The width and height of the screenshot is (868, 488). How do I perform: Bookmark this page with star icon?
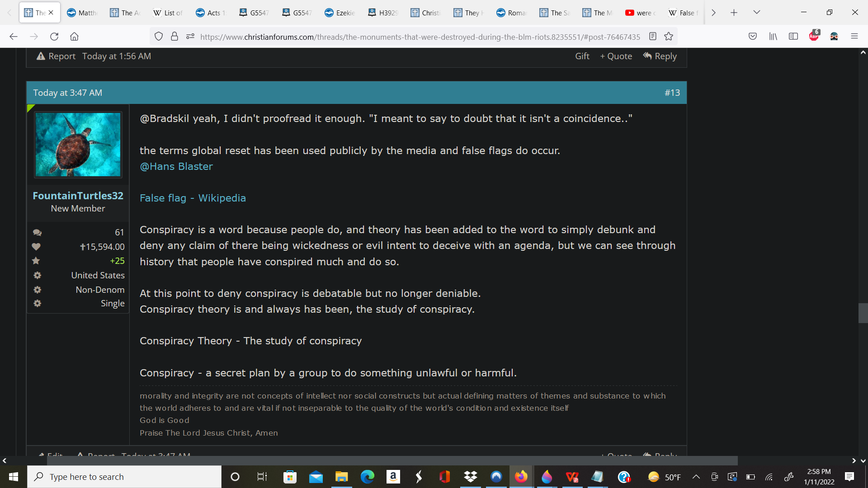(x=669, y=37)
